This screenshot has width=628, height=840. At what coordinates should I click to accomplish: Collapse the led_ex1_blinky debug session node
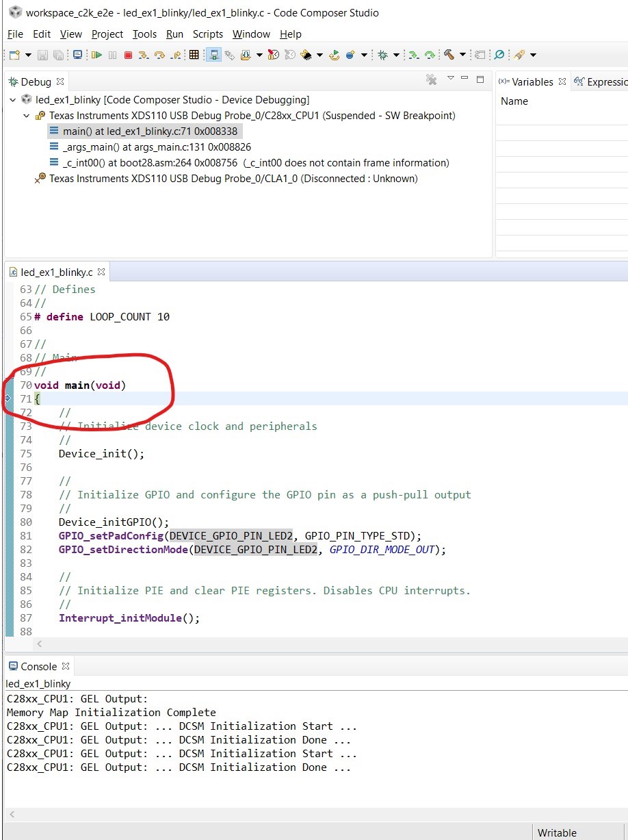tap(12, 100)
